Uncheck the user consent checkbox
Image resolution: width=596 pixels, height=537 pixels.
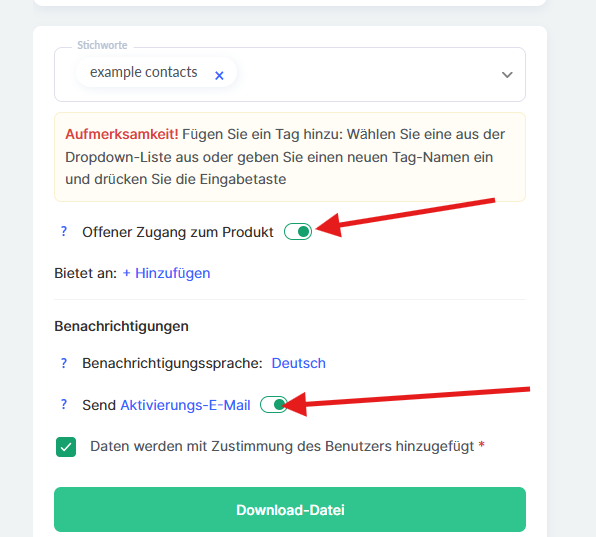(x=66, y=447)
